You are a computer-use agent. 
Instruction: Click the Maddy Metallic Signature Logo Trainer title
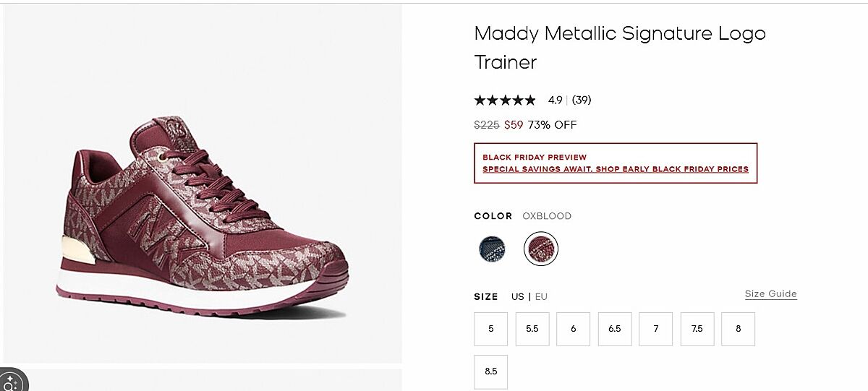tap(619, 47)
